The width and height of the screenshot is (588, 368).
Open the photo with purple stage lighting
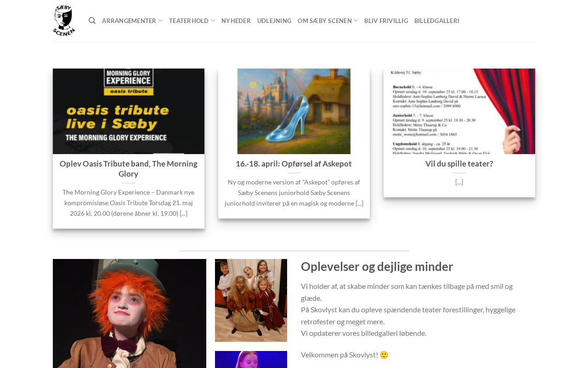pyautogui.click(x=251, y=359)
